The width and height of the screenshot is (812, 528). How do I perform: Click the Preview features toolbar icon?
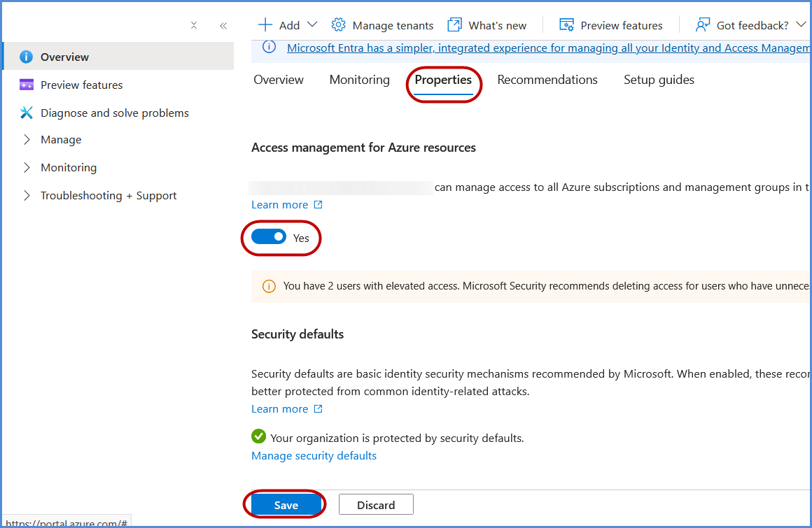pyautogui.click(x=566, y=25)
